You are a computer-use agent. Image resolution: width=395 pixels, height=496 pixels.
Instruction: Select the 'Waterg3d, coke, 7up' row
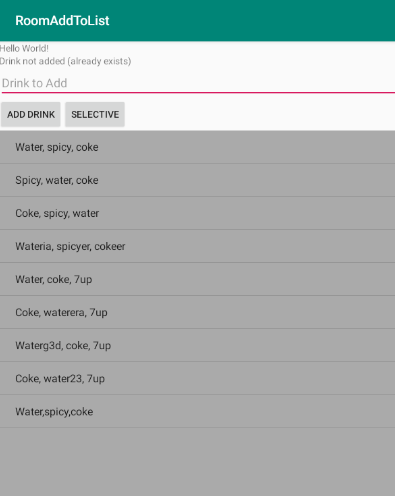click(x=197, y=345)
